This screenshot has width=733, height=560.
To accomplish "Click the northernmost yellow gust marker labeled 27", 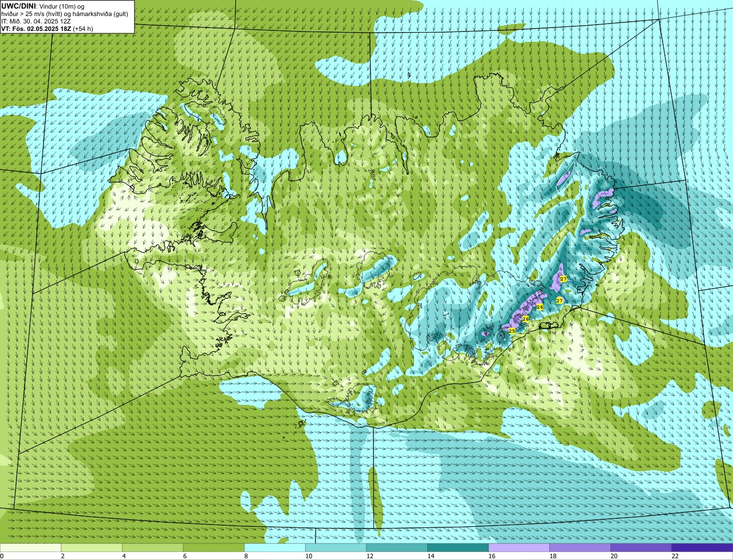I will click(563, 279).
